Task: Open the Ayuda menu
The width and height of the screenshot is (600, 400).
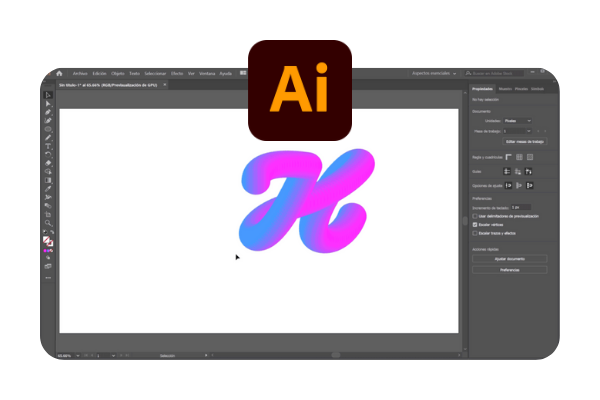Action: pyautogui.click(x=226, y=73)
